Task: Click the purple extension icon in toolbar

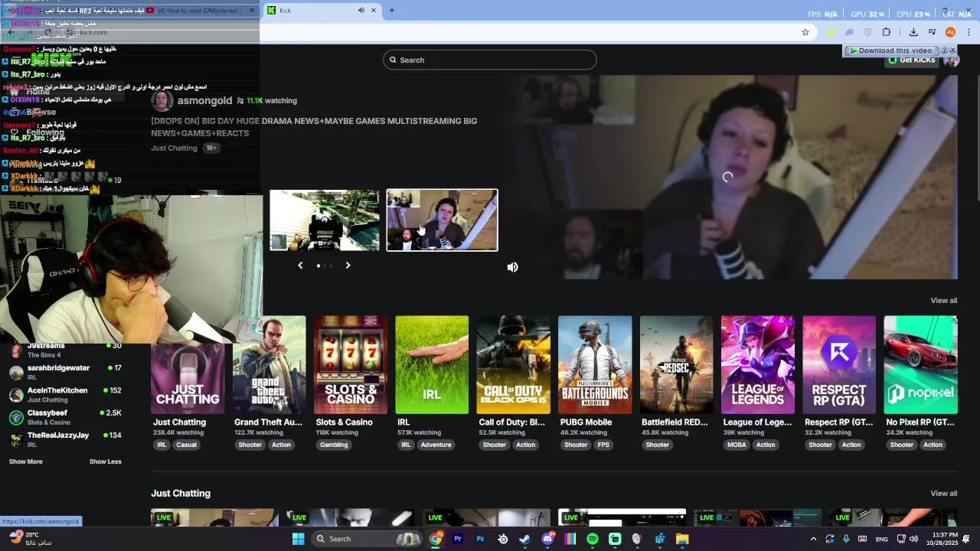Action: [849, 32]
